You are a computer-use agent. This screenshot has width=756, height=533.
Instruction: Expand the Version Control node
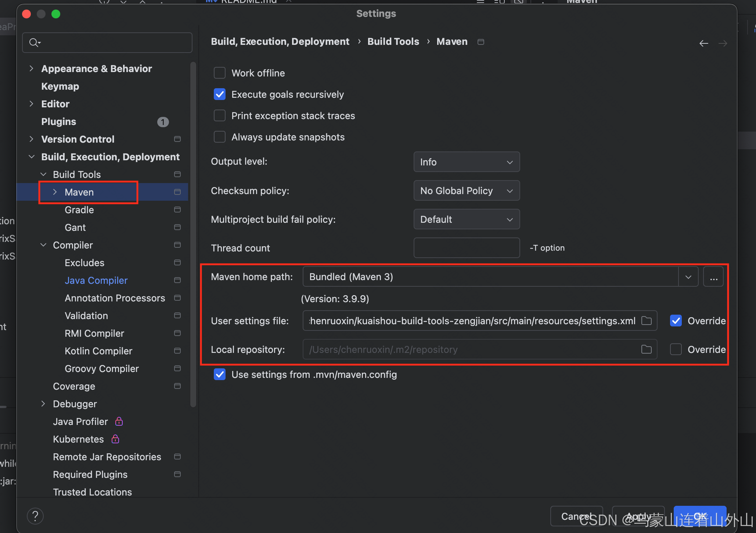coord(32,139)
